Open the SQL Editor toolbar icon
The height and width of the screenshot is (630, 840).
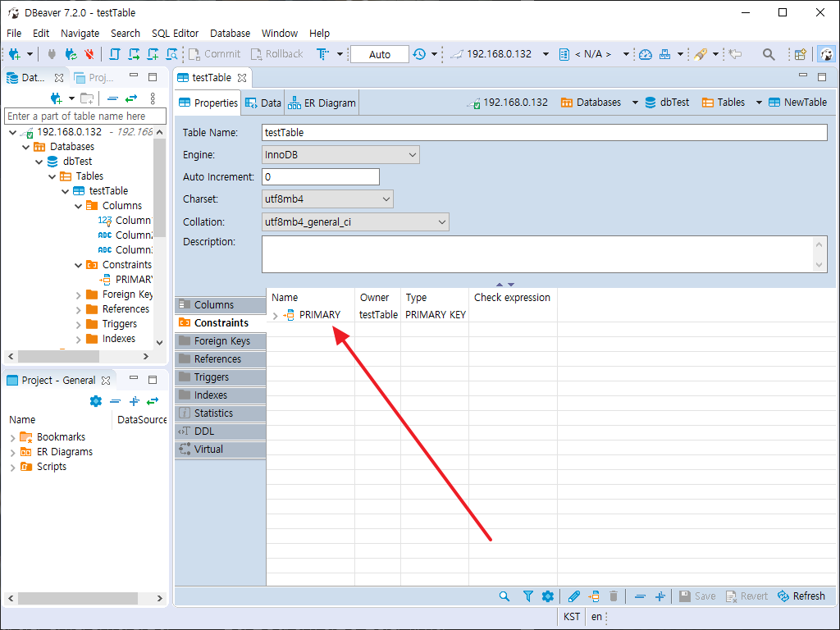tap(115, 54)
